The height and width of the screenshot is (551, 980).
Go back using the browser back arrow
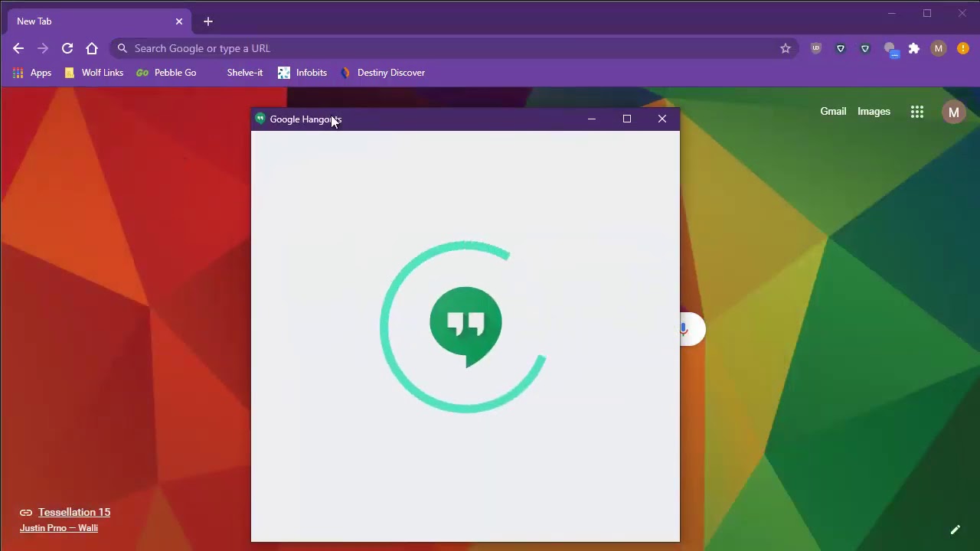pos(18,48)
